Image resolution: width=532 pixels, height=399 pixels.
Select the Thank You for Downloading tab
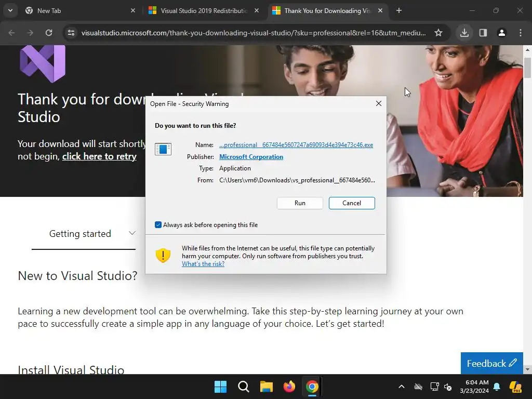click(x=328, y=11)
